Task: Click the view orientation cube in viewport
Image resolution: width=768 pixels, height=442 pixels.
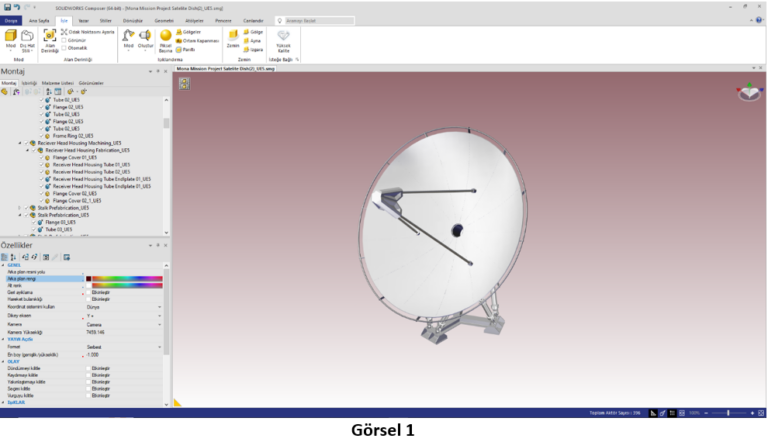Action: pyautogui.click(x=749, y=93)
